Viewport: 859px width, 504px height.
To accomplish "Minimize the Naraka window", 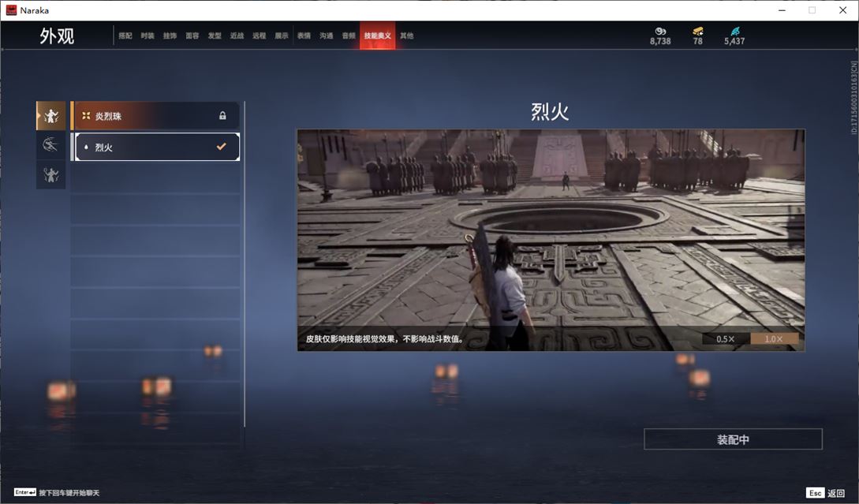I will tap(782, 10).
